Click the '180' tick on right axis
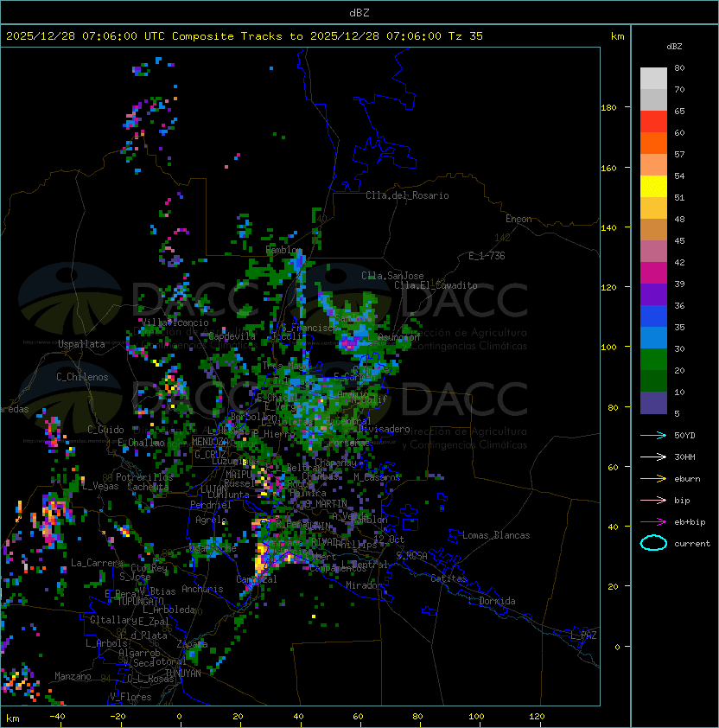The height and width of the screenshot is (728, 719). coord(608,108)
